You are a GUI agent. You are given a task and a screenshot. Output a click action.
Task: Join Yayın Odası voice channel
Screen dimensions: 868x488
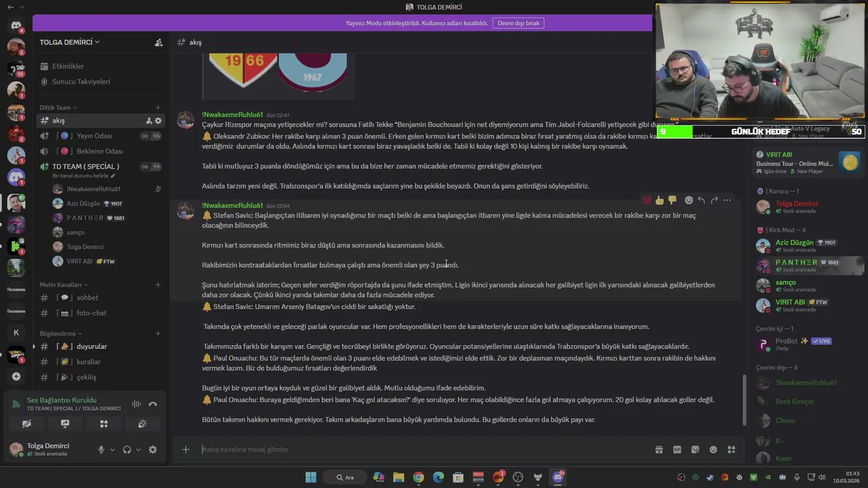click(100, 136)
